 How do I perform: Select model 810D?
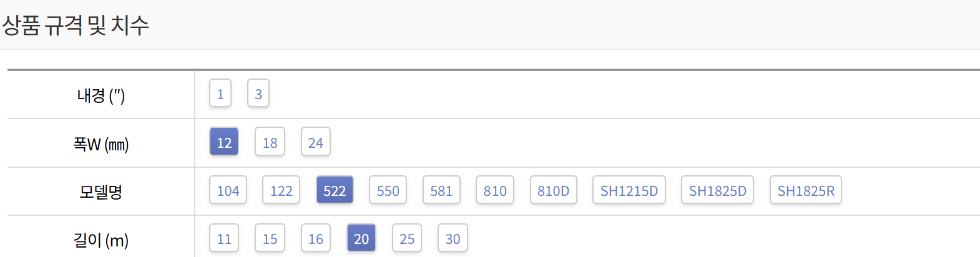pyautogui.click(x=554, y=190)
